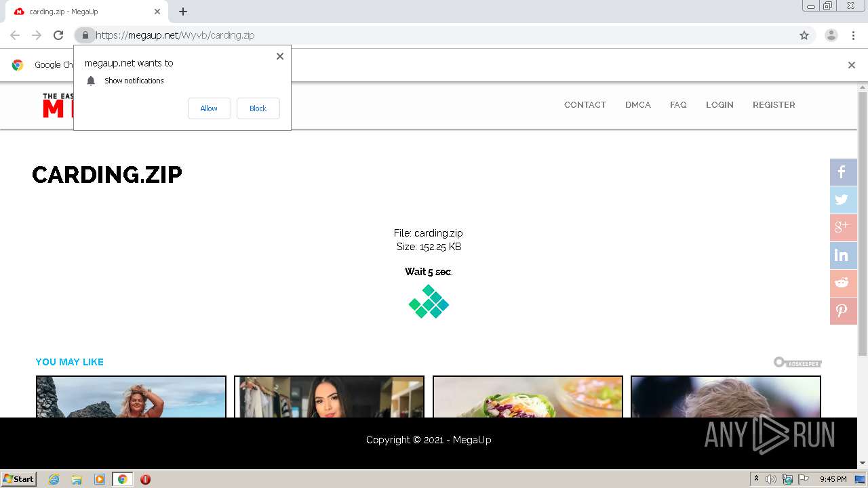Open the DMCA page
Viewport: 868px width, 488px height.
tap(638, 105)
